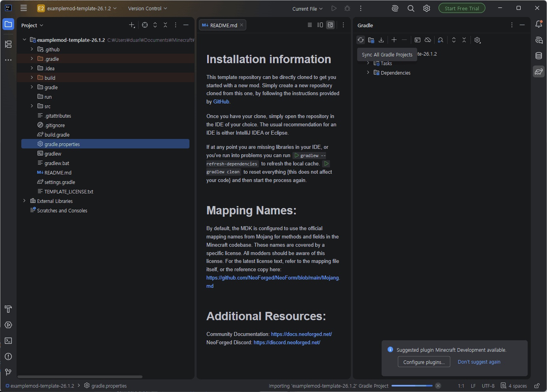This screenshot has height=392, width=547.
Task: Click the Gradle elephant sidebar icon
Action: (x=539, y=71)
